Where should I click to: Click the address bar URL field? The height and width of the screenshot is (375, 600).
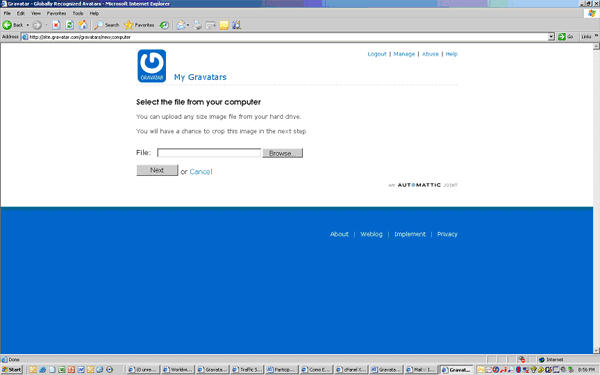[288, 37]
